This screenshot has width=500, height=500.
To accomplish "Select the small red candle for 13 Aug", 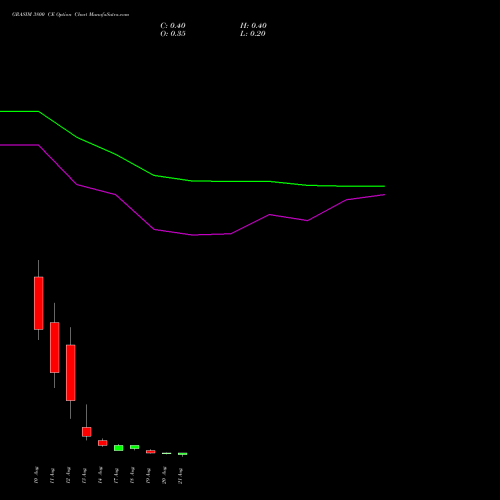I will coord(87,432).
